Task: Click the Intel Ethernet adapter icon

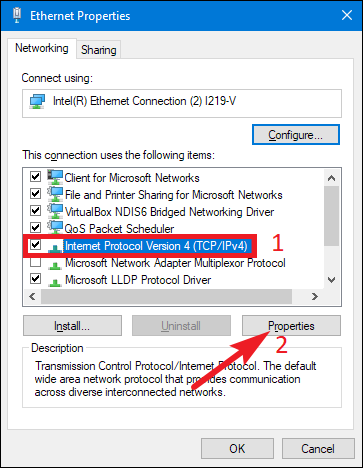Action: coord(37,101)
